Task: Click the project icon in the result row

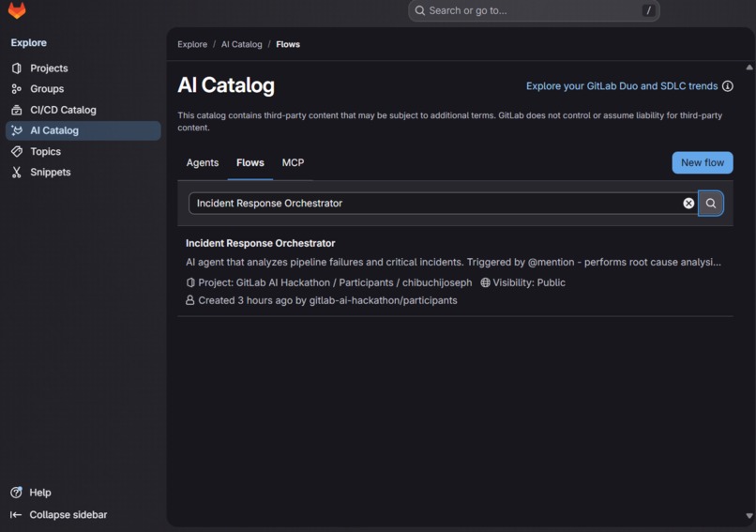Action: [190, 282]
